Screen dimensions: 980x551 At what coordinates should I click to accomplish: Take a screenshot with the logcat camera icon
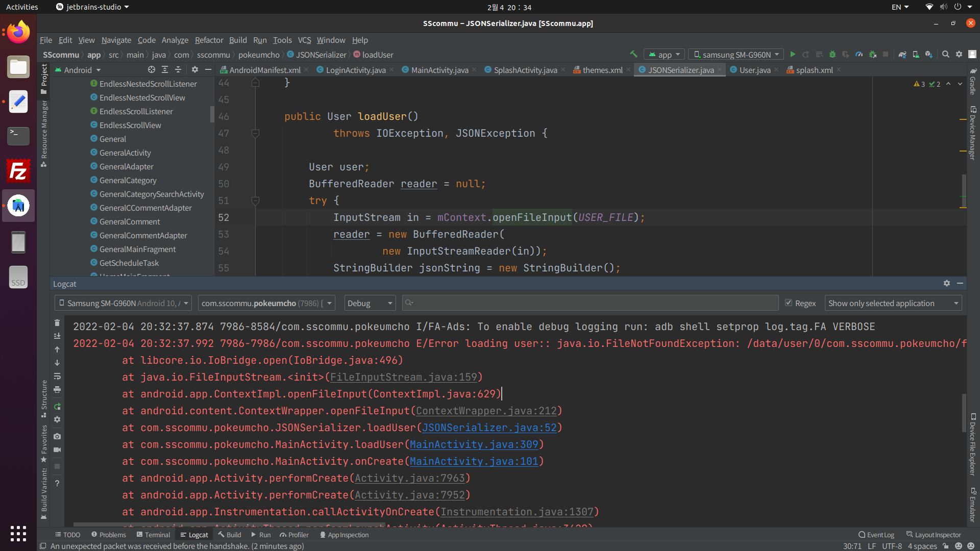(57, 436)
